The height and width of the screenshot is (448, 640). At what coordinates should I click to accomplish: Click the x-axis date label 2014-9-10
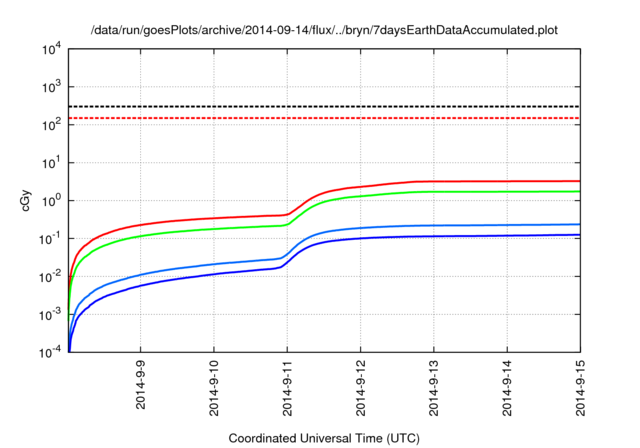pos(214,388)
